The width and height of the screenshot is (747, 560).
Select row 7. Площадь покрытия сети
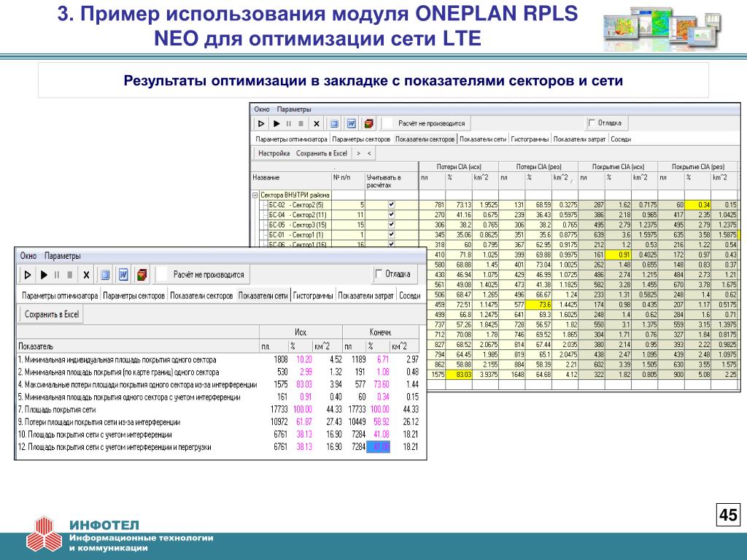click(x=218, y=410)
